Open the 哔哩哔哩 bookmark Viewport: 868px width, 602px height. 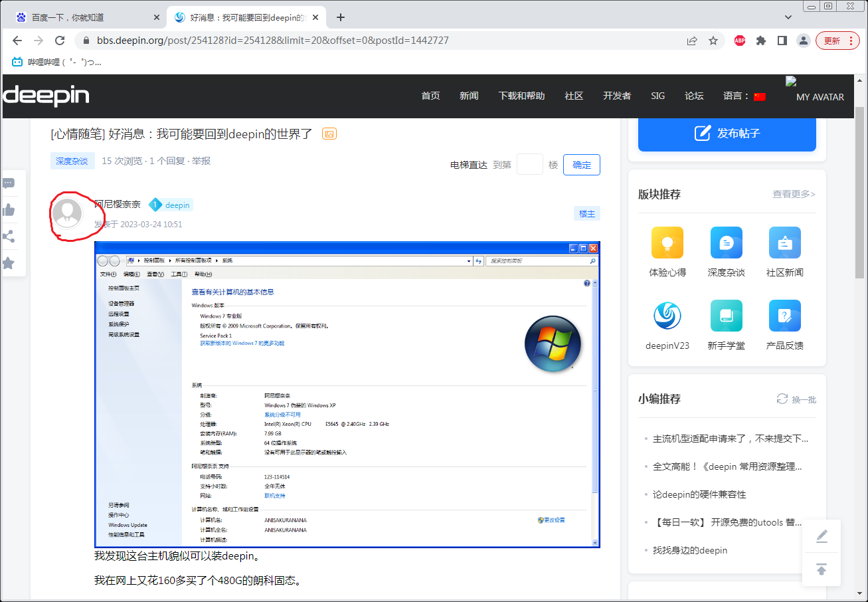point(57,62)
